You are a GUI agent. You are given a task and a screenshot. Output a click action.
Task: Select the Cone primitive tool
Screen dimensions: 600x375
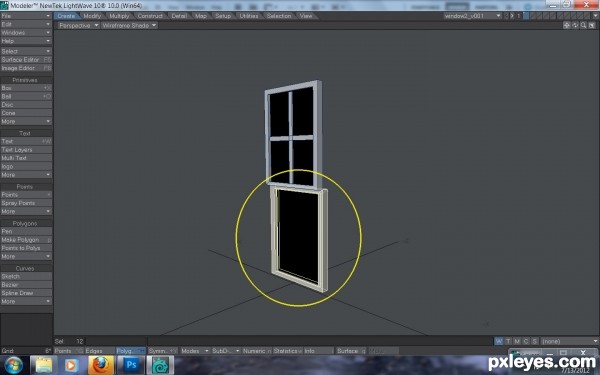26,113
